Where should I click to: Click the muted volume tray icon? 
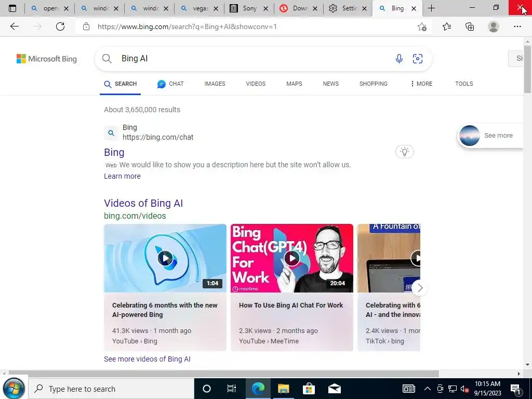coord(465,389)
